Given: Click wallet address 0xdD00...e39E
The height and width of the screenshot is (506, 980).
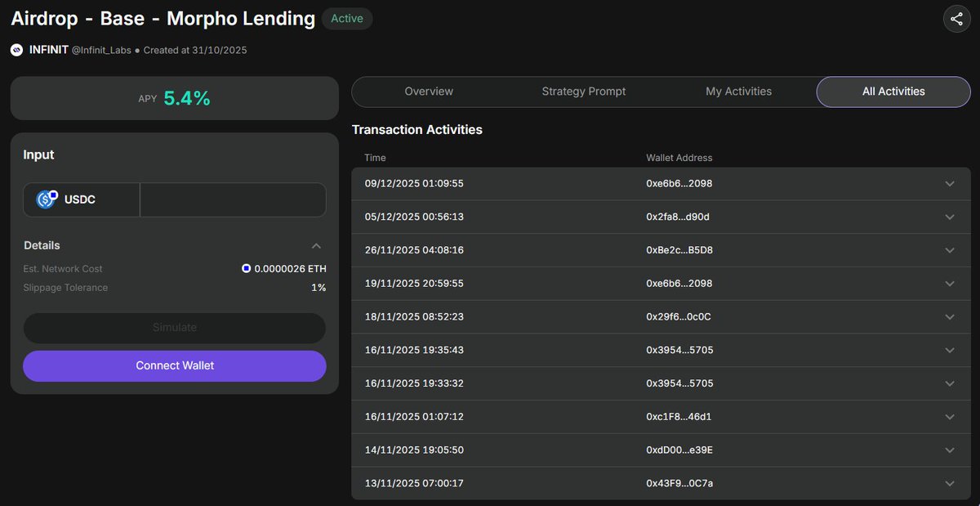Looking at the screenshot, I should click(x=679, y=450).
